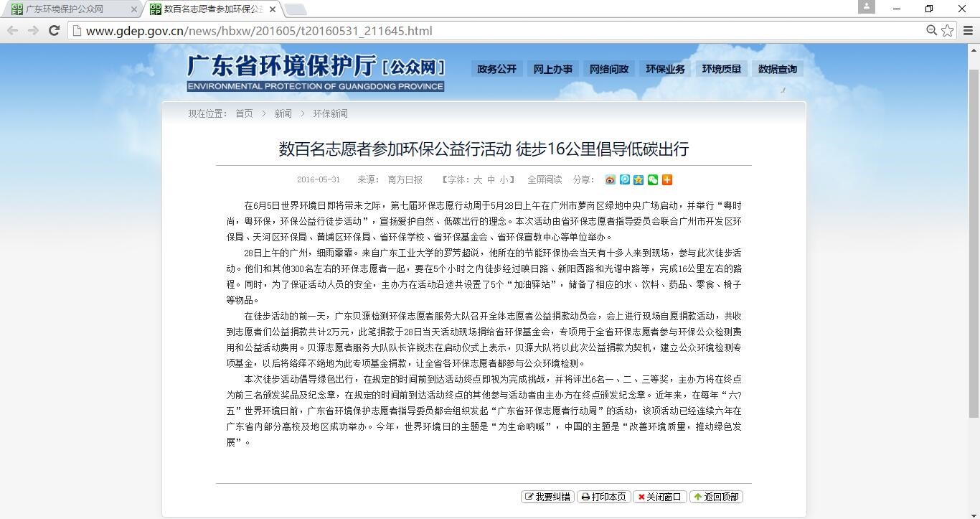This screenshot has height=519, width=980.
Task: Bookmark this page with star icon
Action: tap(948, 30)
